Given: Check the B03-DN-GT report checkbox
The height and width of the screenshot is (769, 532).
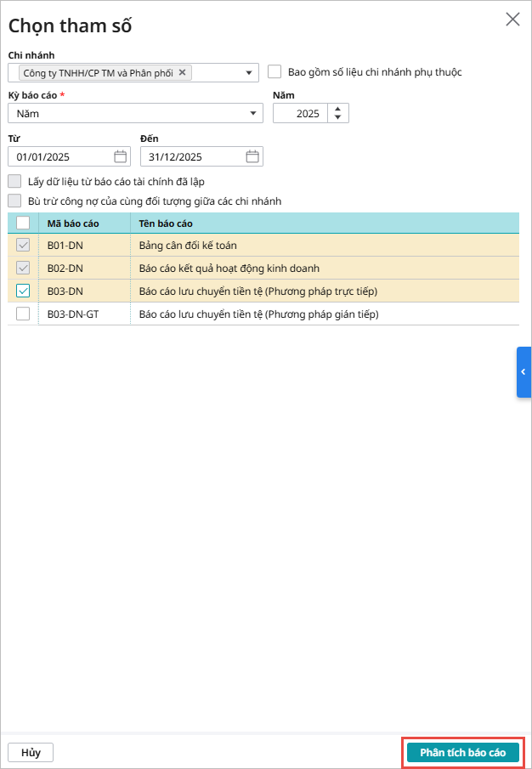Looking at the screenshot, I should (x=23, y=314).
